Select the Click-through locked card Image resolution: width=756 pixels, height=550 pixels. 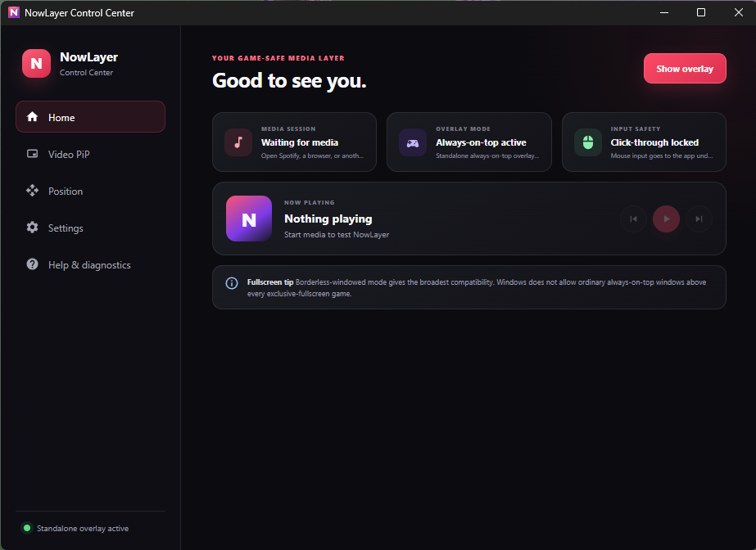tap(644, 142)
